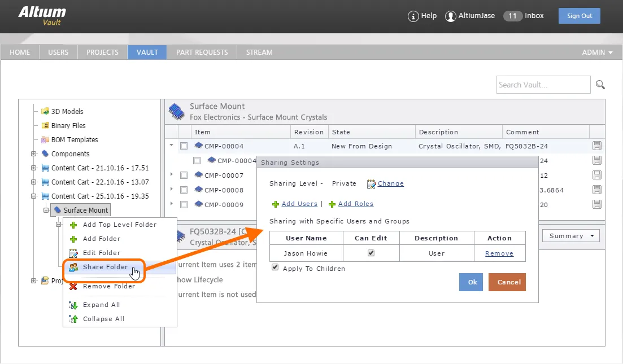Tick the checkbox for nested CMP-00004 child row
Image resolution: width=623 pixels, height=364 pixels.
coord(197,160)
